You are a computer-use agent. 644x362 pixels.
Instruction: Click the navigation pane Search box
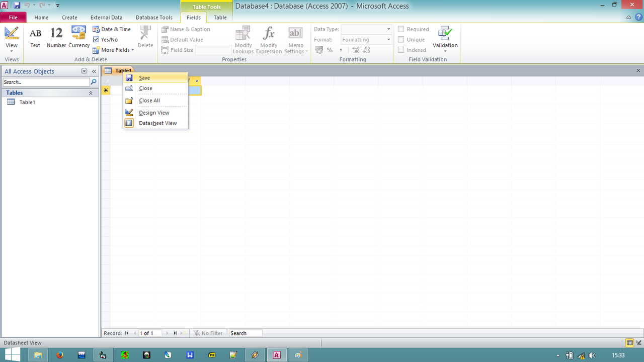[x=46, y=82]
